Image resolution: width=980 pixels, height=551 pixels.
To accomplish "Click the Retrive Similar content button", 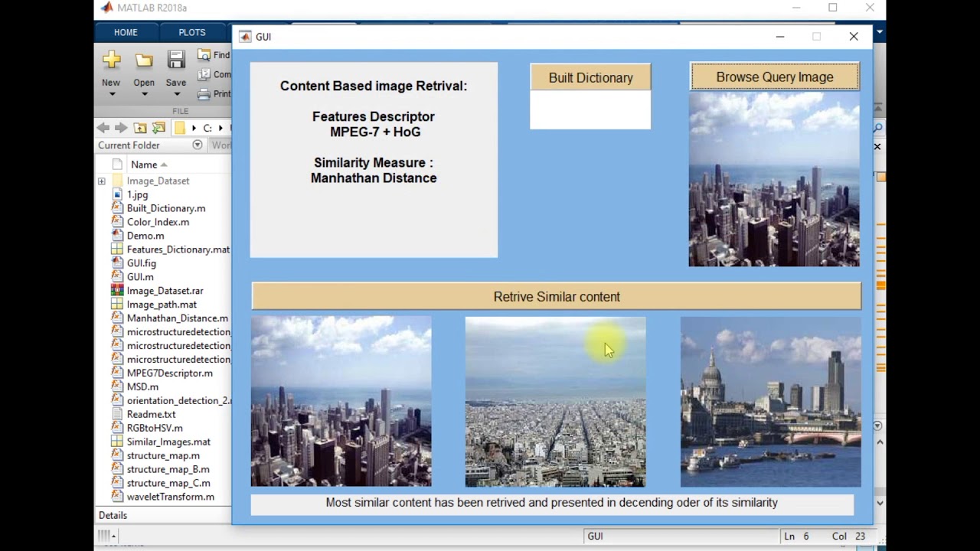I will 557,297.
